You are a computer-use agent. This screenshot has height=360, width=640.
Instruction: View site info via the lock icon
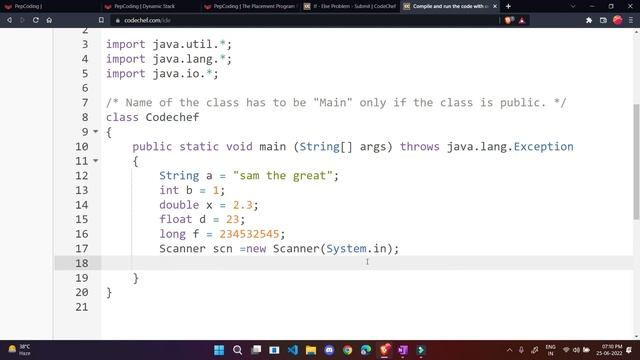(x=118, y=20)
